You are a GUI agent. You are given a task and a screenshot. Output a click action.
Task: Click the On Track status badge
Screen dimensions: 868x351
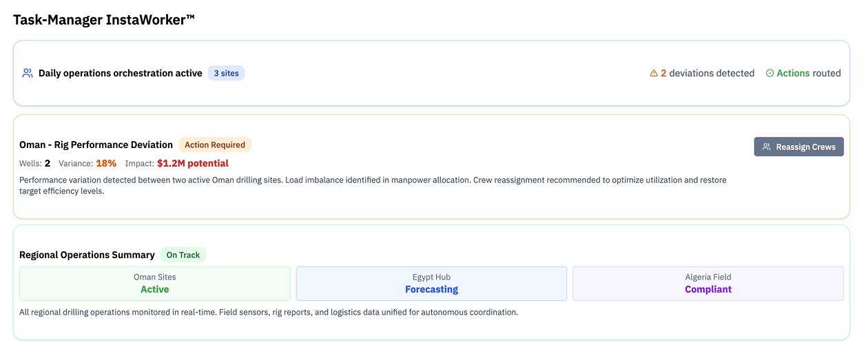pyautogui.click(x=183, y=255)
